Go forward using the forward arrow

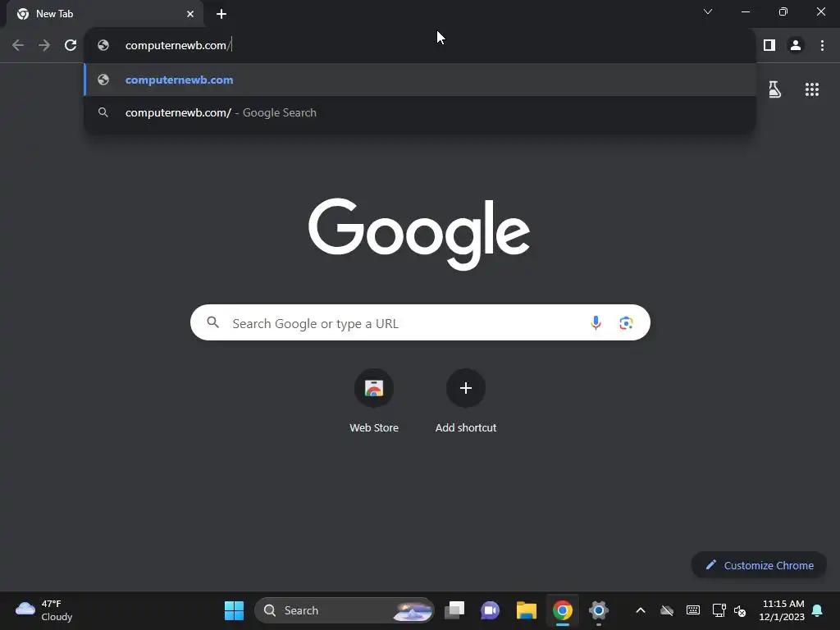[44, 46]
